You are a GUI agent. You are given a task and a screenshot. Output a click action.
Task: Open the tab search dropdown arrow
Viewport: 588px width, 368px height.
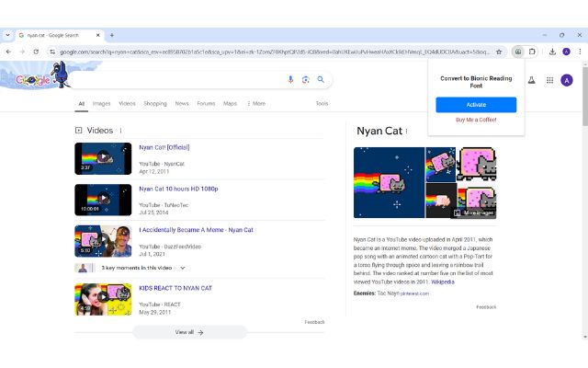click(x=7, y=35)
